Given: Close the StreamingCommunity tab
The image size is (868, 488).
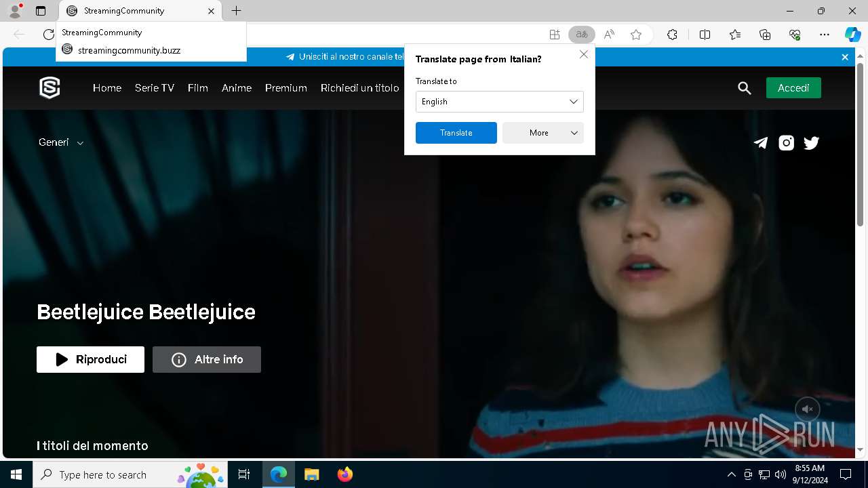Looking at the screenshot, I should coord(211,11).
